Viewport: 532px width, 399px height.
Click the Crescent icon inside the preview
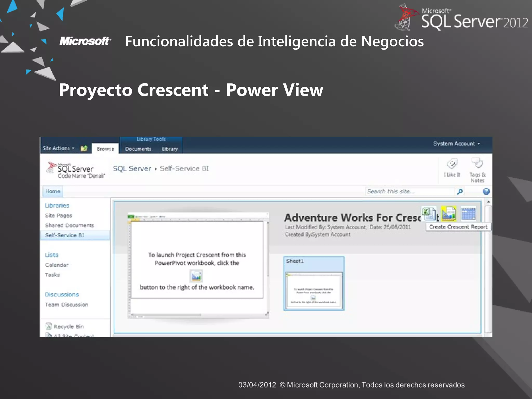click(x=196, y=276)
